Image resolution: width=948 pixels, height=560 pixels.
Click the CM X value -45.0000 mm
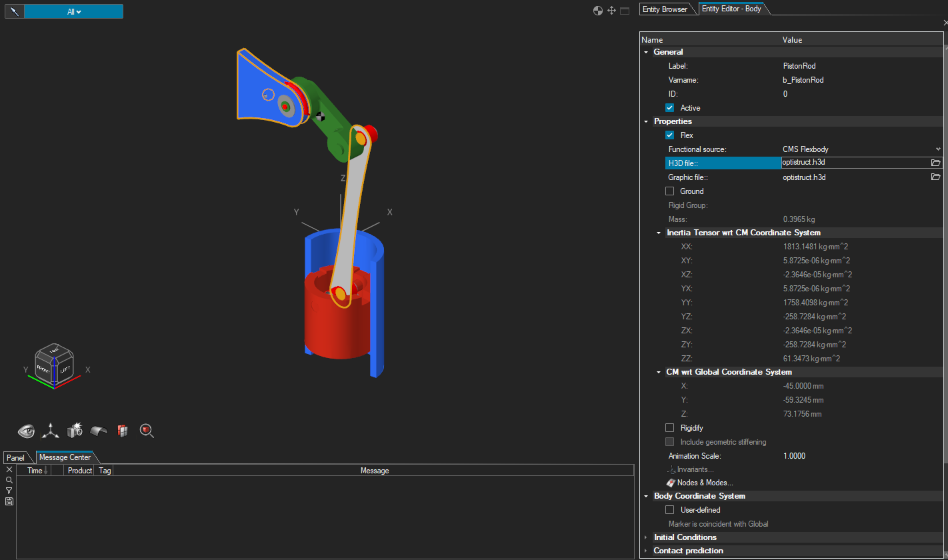coord(803,386)
